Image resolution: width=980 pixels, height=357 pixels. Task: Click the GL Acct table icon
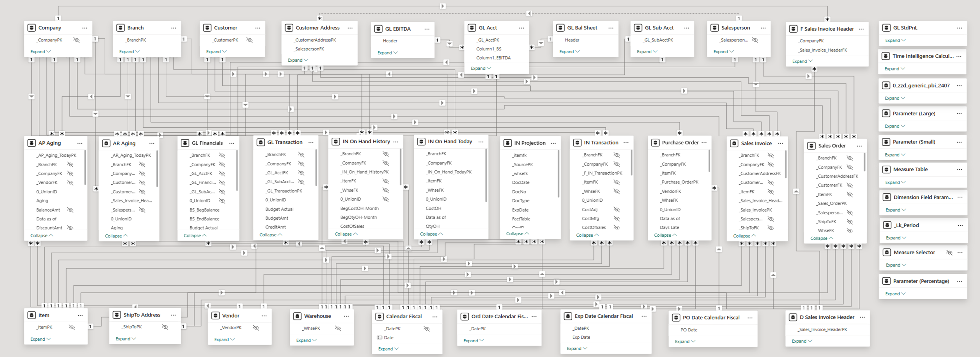pyautogui.click(x=472, y=28)
